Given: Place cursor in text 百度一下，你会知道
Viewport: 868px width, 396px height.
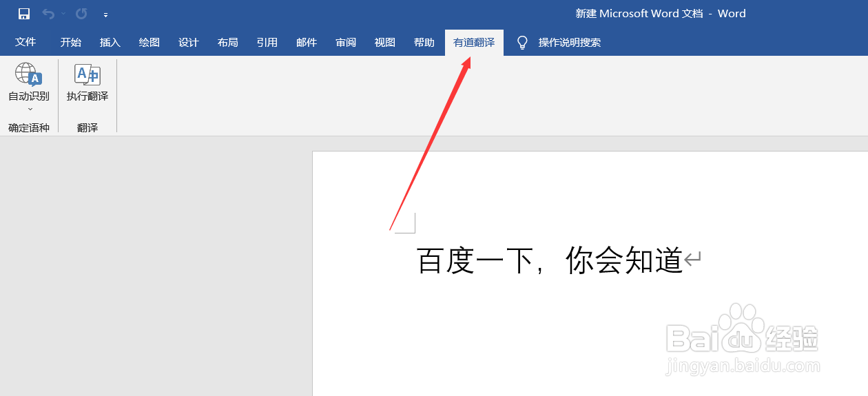Looking at the screenshot, I should click(550, 262).
